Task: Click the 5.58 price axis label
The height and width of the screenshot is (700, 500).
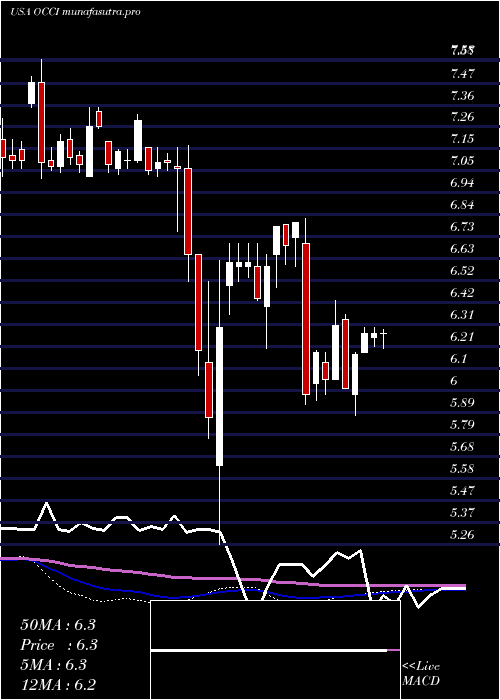Action: [x=463, y=469]
